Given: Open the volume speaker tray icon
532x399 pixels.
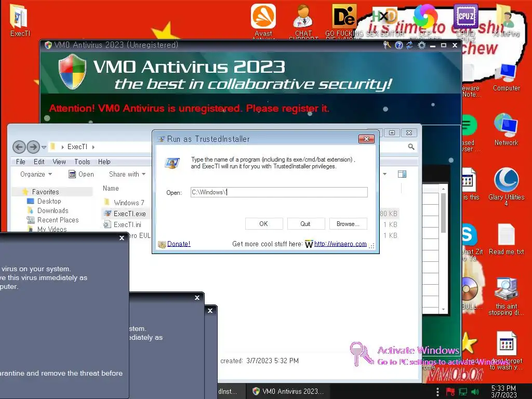Looking at the screenshot, I should pyautogui.click(x=475, y=392).
